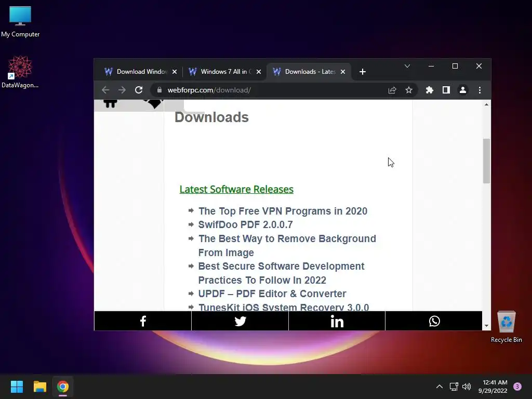Open the Latest Software Releases link
This screenshot has height=399, width=532.
(236, 189)
